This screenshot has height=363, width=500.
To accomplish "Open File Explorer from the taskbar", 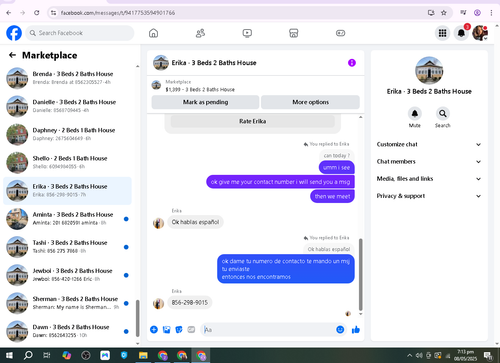I will 143,355.
